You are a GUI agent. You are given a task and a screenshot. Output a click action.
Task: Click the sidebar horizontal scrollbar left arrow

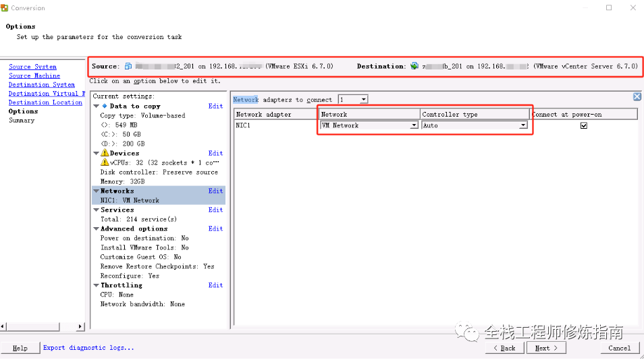point(3,326)
